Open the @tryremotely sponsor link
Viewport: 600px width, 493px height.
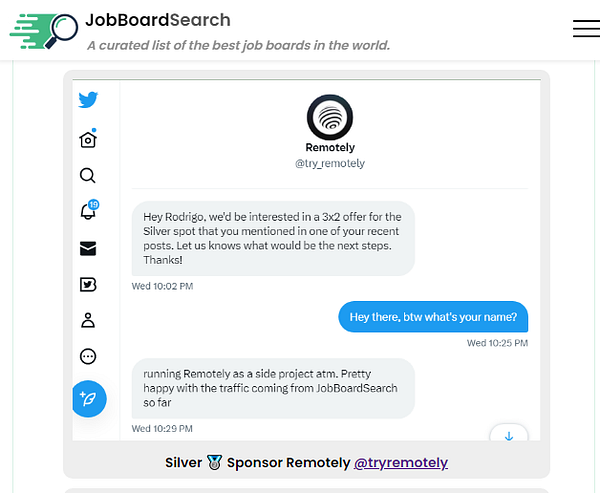(x=401, y=462)
